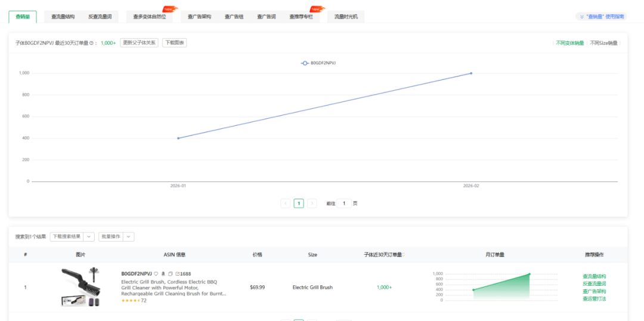Switch to the 流量时光机 tab

pyautogui.click(x=346, y=17)
